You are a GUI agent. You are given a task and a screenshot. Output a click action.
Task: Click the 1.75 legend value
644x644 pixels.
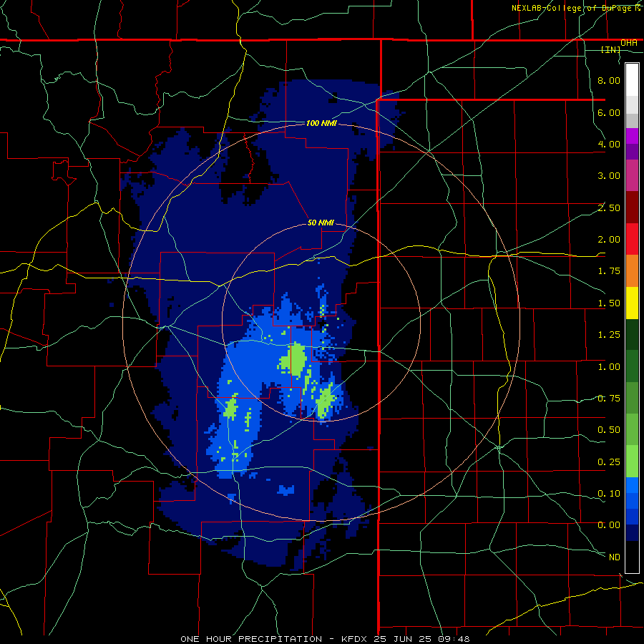[x=609, y=271]
